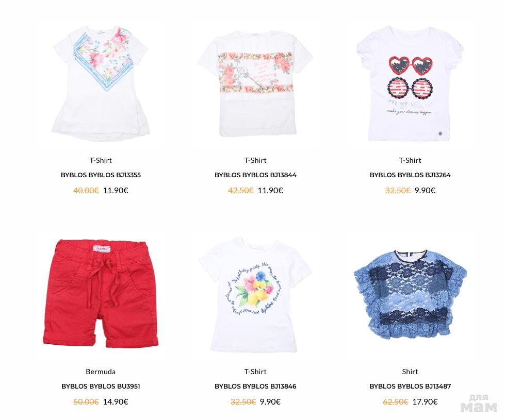Click product title BYBLOS BYBLOS BJ13846
505x420 pixels.
point(255,386)
